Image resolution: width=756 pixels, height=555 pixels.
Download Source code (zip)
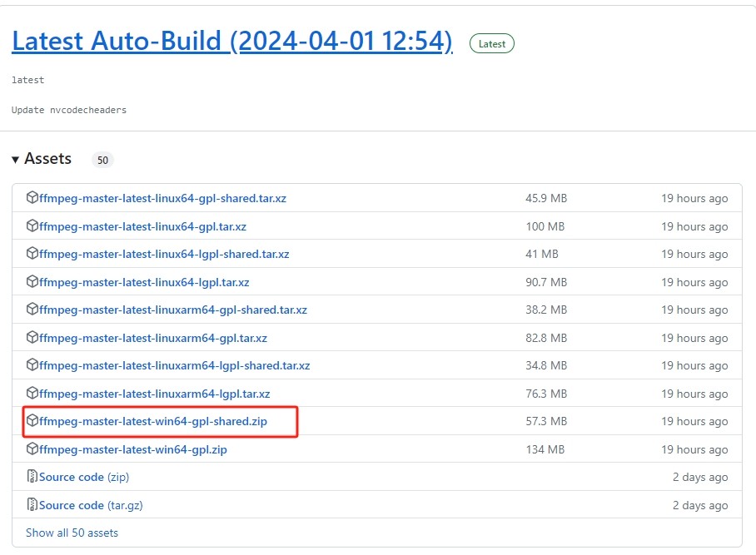click(84, 477)
